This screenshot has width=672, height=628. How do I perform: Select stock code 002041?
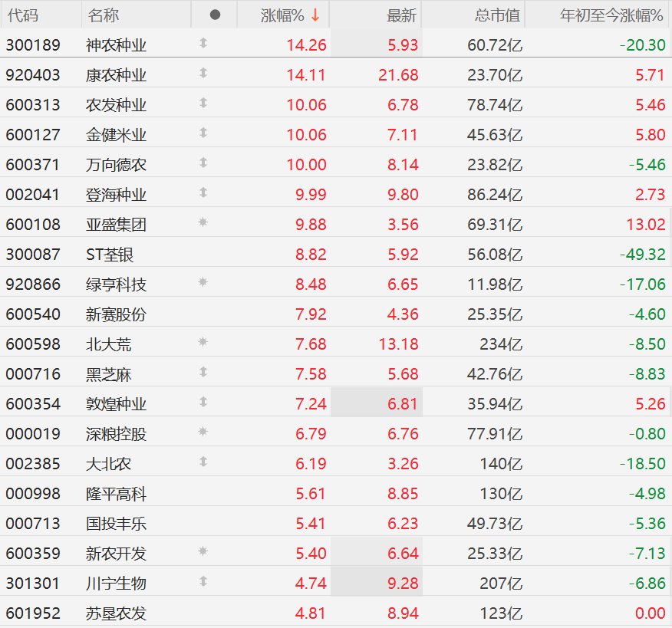coord(32,195)
